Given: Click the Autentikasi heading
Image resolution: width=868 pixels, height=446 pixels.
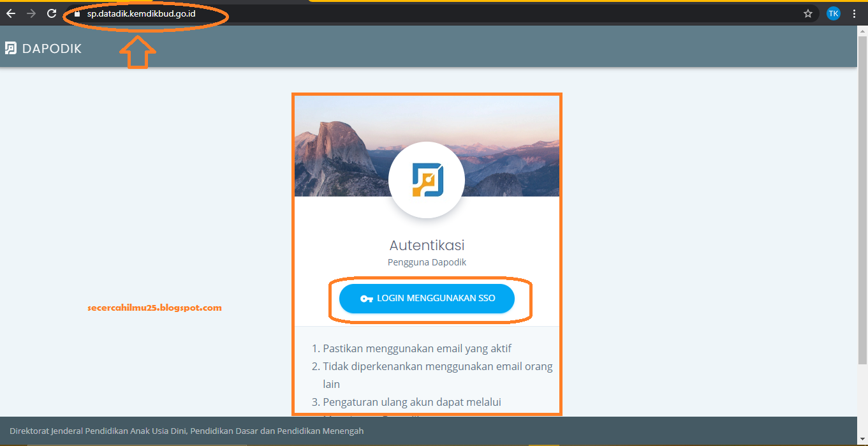Looking at the screenshot, I should [x=427, y=245].
